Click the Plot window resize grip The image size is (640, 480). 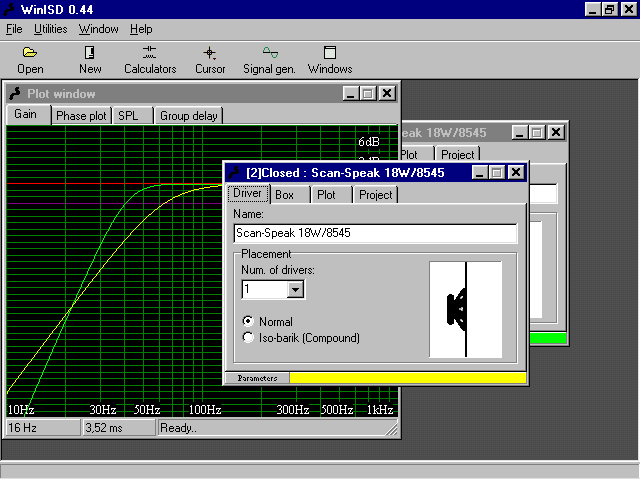pyautogui.click(x=391, y=430)
